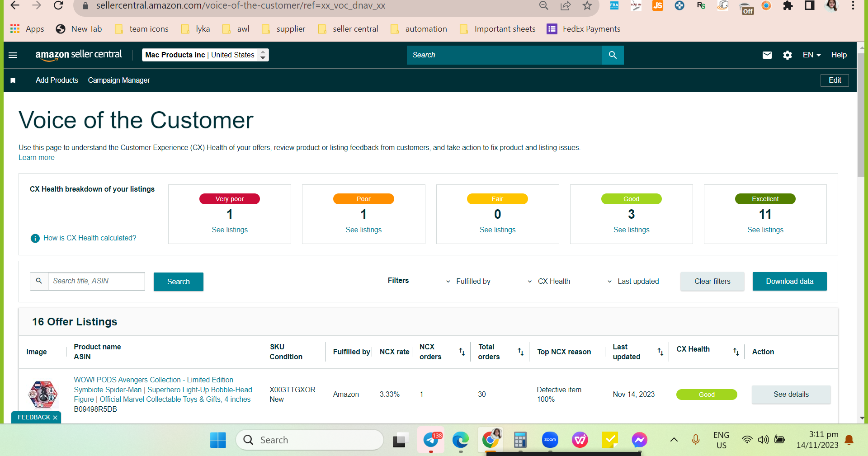The image size is (868, 456).
Task: Open Chrome three-dot menu
Action: (853, 5)
